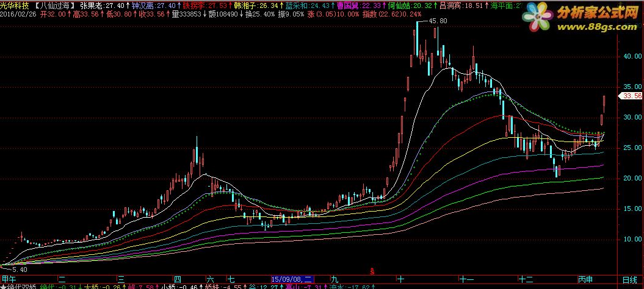The image size is (644, 289).
Task: Select the 【八仙过海】 indicator name
Action: pos(54,5)
